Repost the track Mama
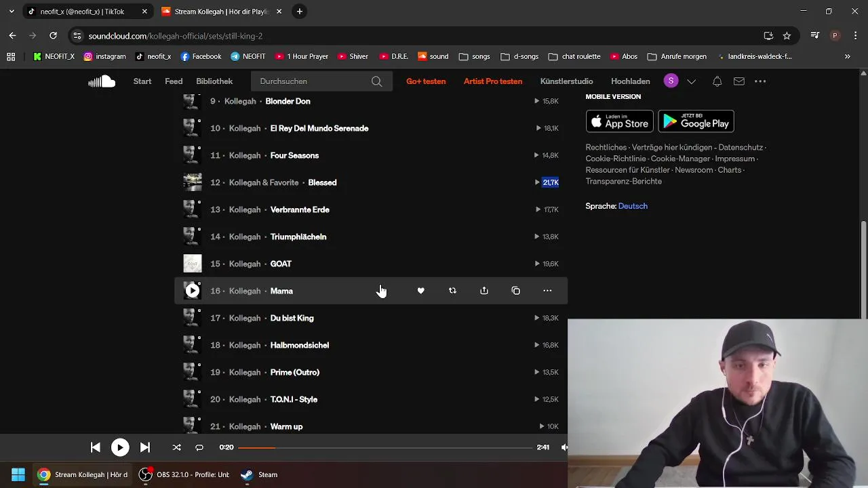Image resolution: width=868 pixels, height=488 pixels. point(452,291)
